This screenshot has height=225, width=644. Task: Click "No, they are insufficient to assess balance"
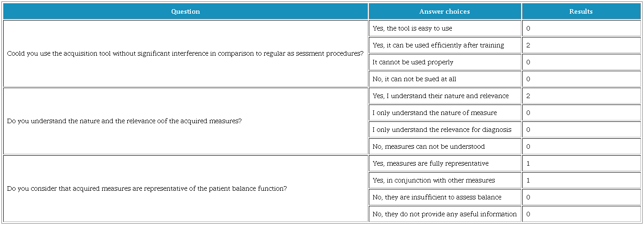pyautogui.click(x=437, y=197)
